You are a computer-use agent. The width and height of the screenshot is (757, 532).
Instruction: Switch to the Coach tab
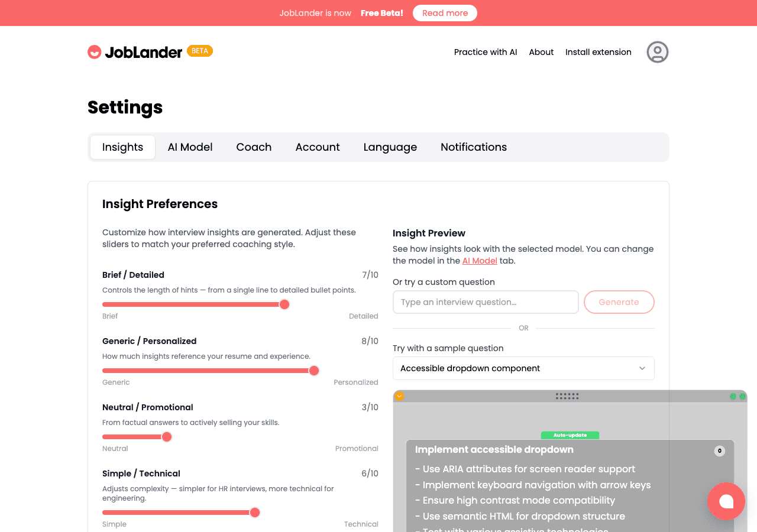tap(254, 147)
